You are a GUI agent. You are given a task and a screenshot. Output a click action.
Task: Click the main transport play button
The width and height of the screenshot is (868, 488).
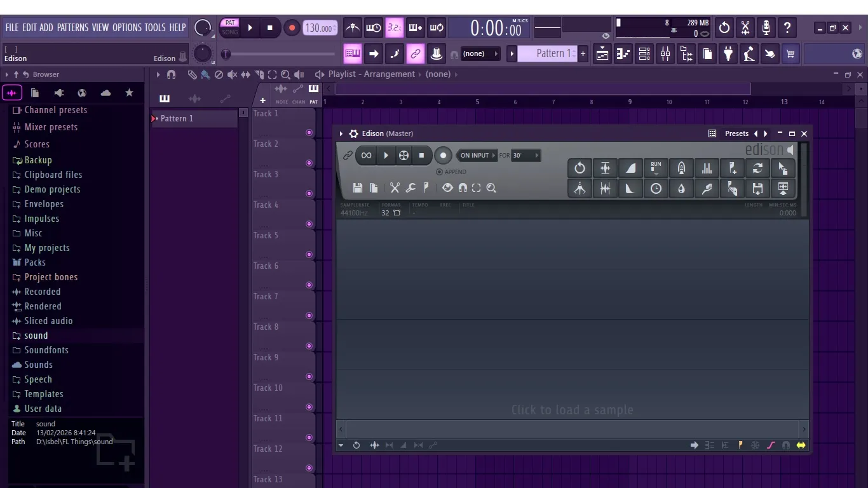250,27
